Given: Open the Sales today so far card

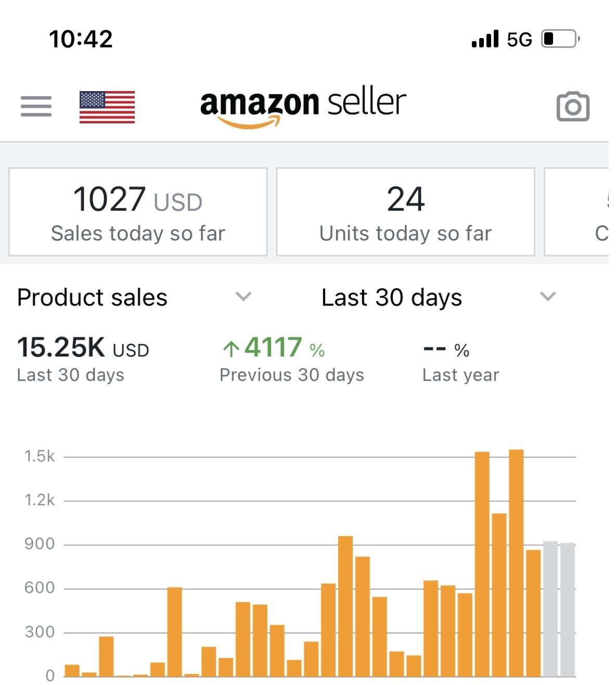Looking at the screenshot, I should point(138,212).
